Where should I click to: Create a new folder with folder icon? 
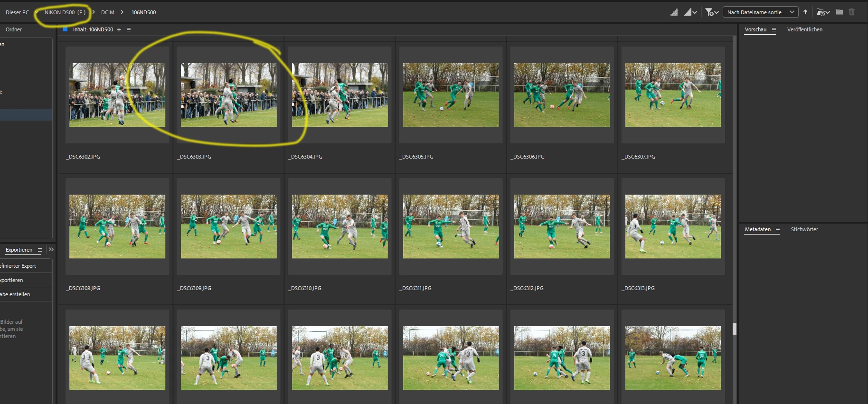tap(840, 12)
